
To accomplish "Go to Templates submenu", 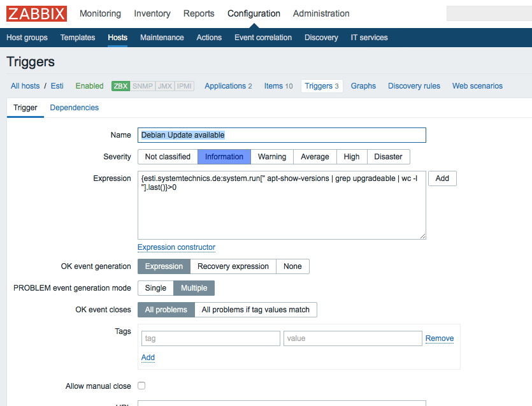I will tap(78, 38).
